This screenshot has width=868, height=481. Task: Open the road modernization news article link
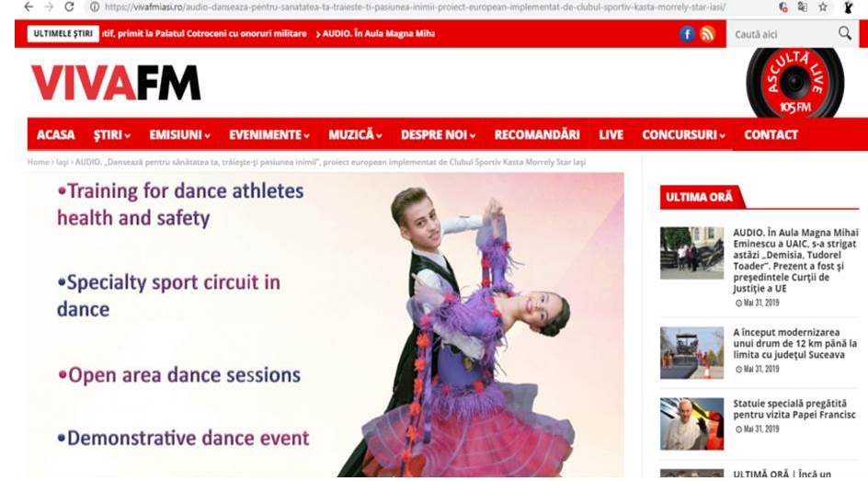click(795, 343)
